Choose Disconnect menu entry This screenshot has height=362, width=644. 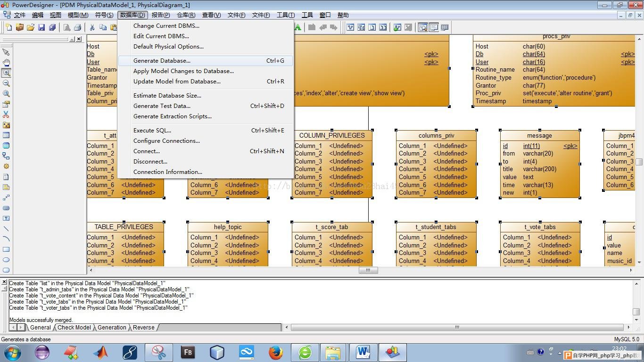(x=206, y=162)
